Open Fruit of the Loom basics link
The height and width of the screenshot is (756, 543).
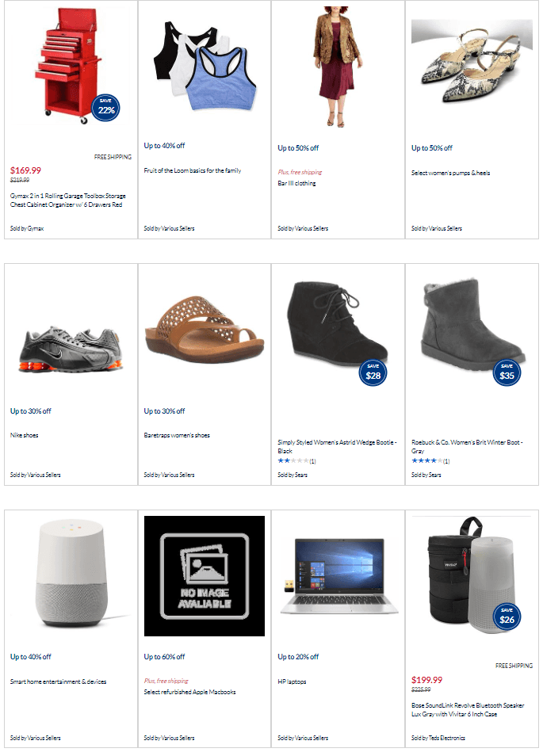[193, 170]
